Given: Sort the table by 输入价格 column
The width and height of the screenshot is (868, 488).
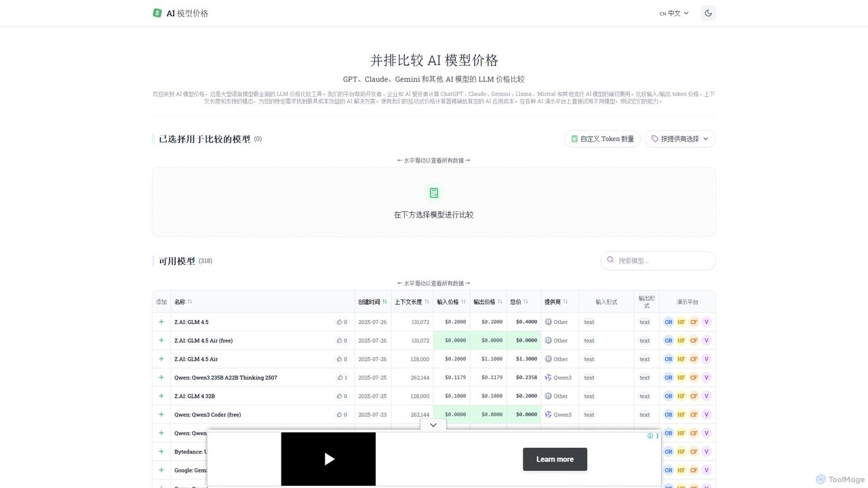Looking at the screenshot, I should click(x=451, y=302).
